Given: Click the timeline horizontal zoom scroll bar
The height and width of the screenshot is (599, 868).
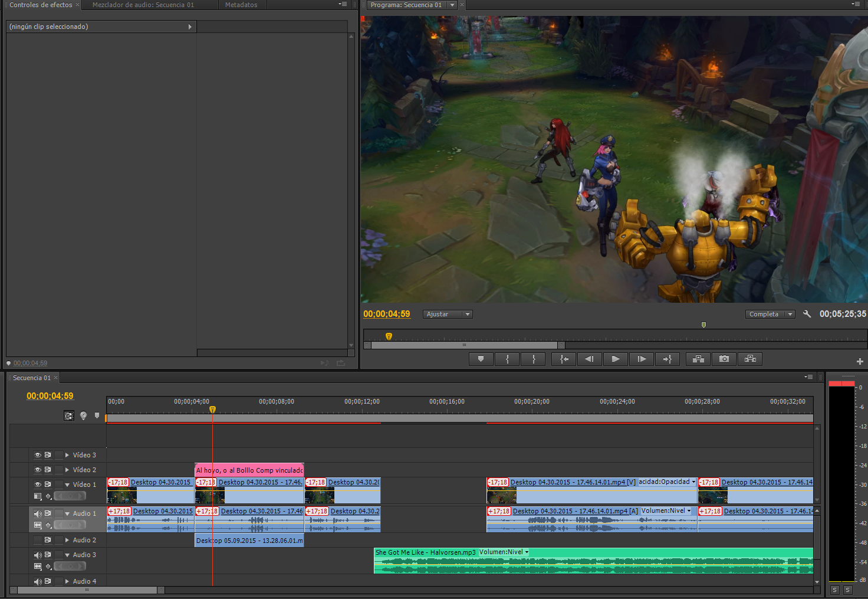Looking at the screenshot, I should pyautogui.click(x=87, y=590).
